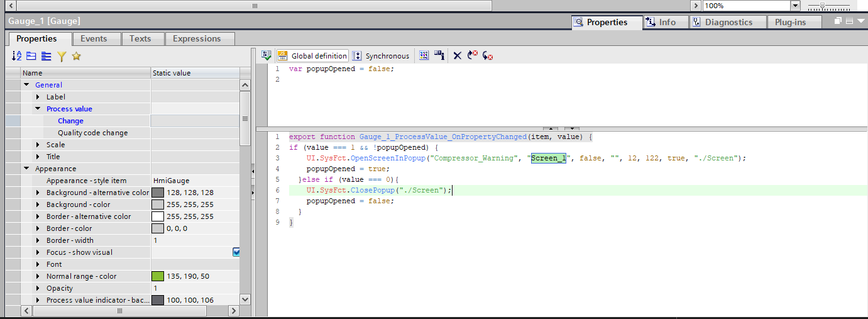Click the expand all rows icon
The width and height of the screenshot is (868, 319).
[47, 56]
